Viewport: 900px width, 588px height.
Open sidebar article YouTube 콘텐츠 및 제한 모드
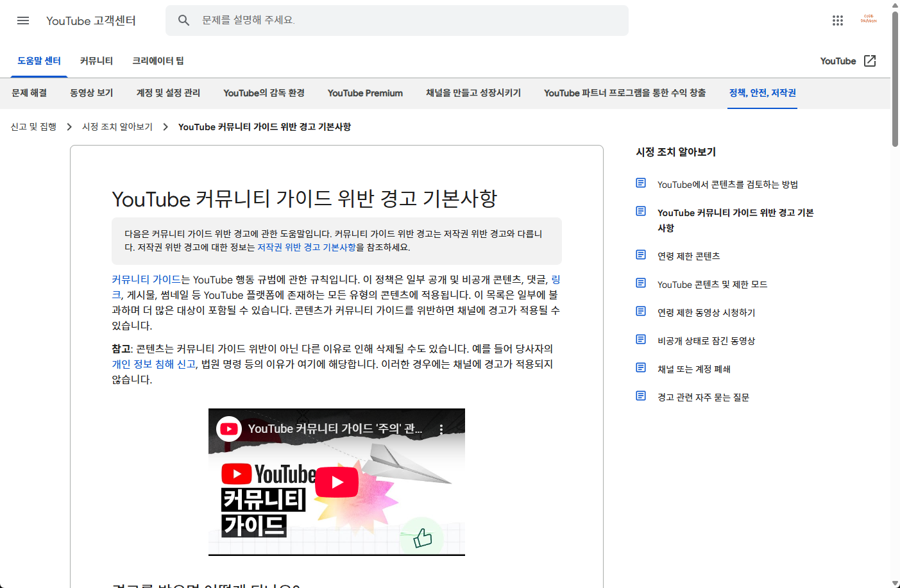(x=712, y=285)
